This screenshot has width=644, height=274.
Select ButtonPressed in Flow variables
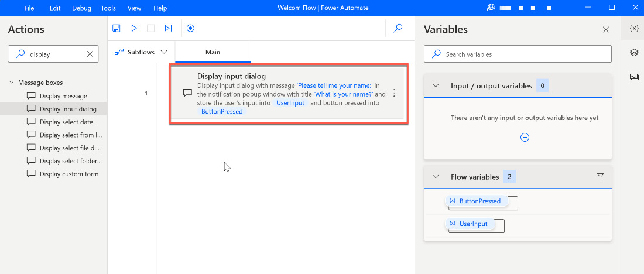click(477, 201)
